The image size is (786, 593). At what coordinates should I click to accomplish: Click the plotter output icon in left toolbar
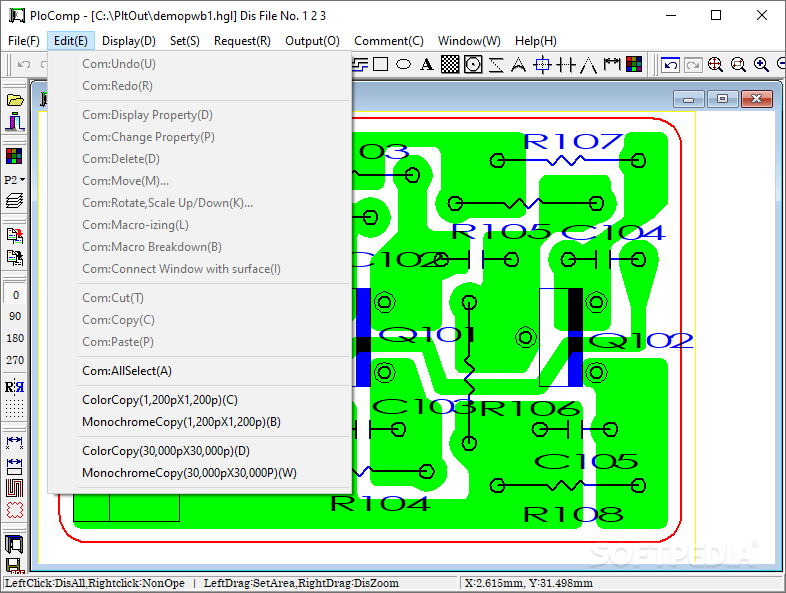coord(15,122)
